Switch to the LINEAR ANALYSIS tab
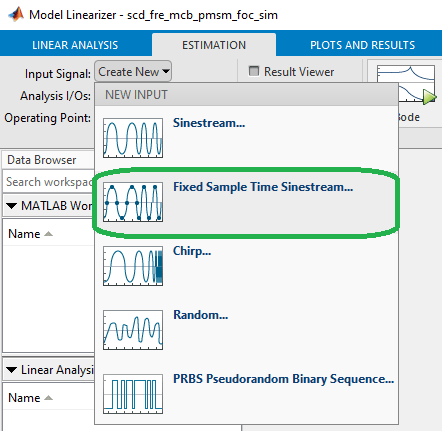The height and width of the screenshot is (431, 442). pos(75,45)
